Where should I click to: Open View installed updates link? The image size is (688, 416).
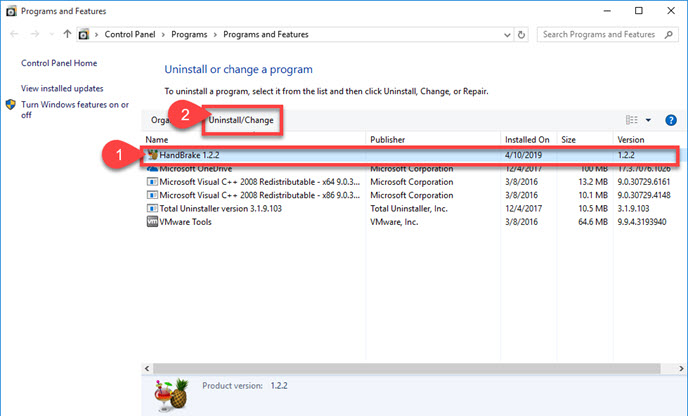(x=62, y=88)
